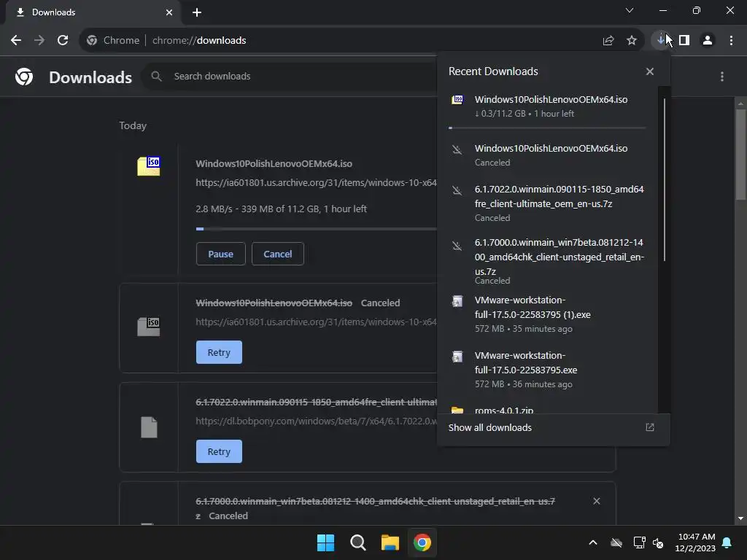Open a new tab with plus button
This screenshot has width=747, height=560.
197,12
